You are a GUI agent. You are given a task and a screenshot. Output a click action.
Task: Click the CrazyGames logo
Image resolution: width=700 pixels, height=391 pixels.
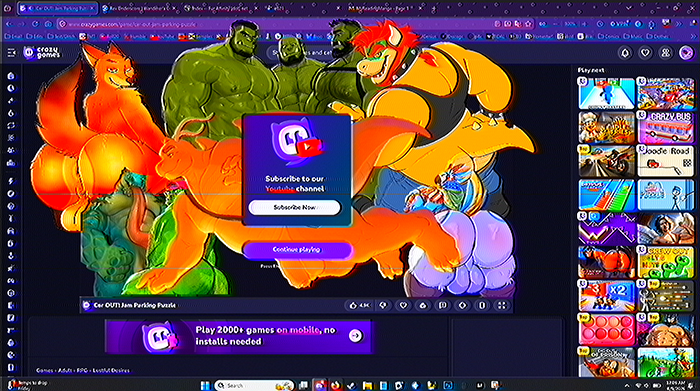(42, 53)
